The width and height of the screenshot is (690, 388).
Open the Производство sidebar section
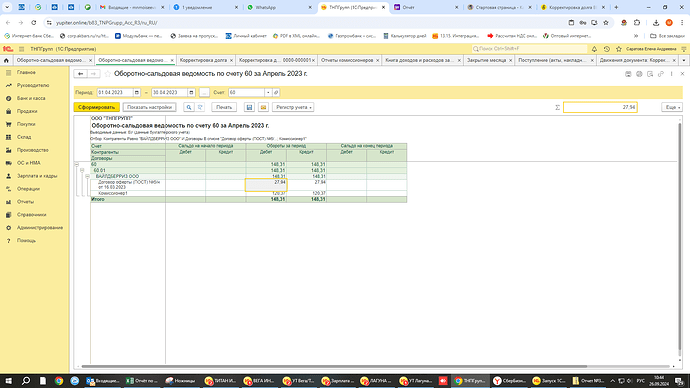coord(33,150)
